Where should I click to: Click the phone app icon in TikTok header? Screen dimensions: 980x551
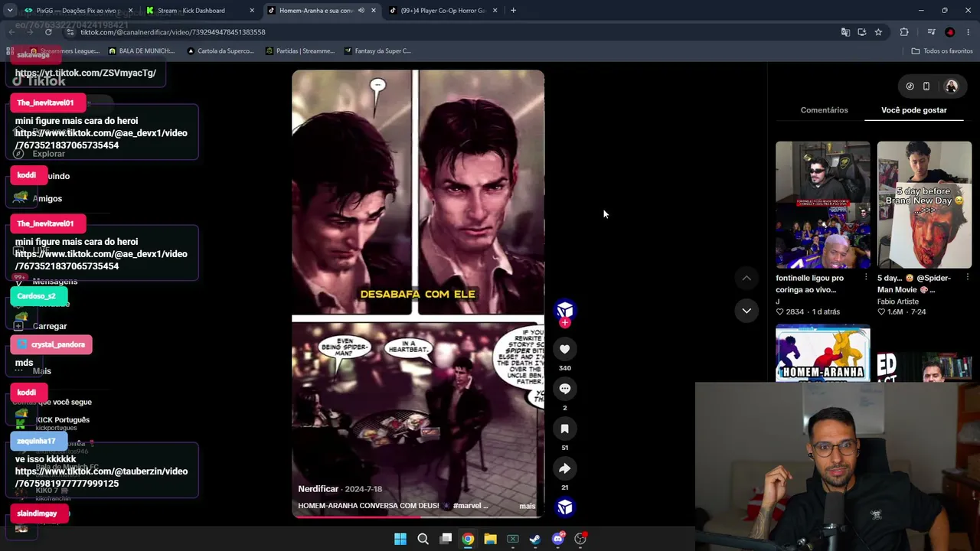926,86
